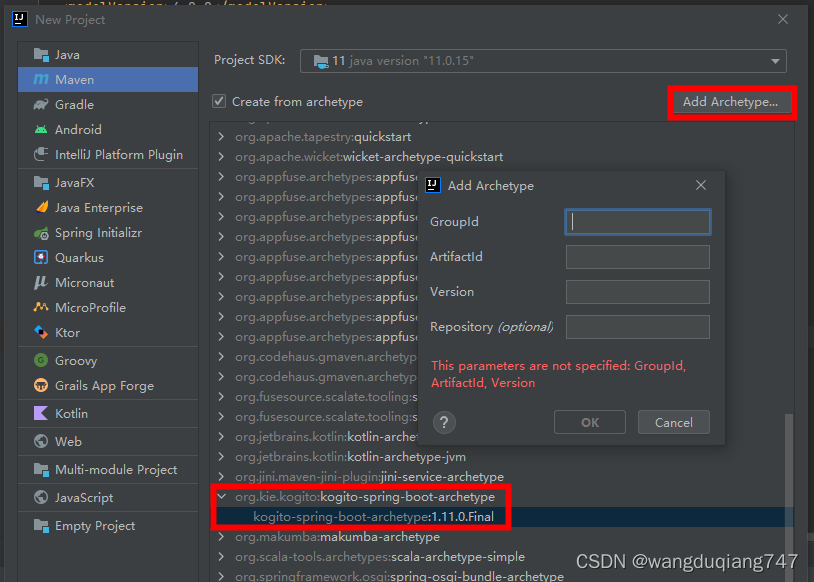Image resolution: width=814 pixels, height=582 pixels.
Task: Click the IntelliJ Platform Plugin icon
Action: [x=41, y=154]
